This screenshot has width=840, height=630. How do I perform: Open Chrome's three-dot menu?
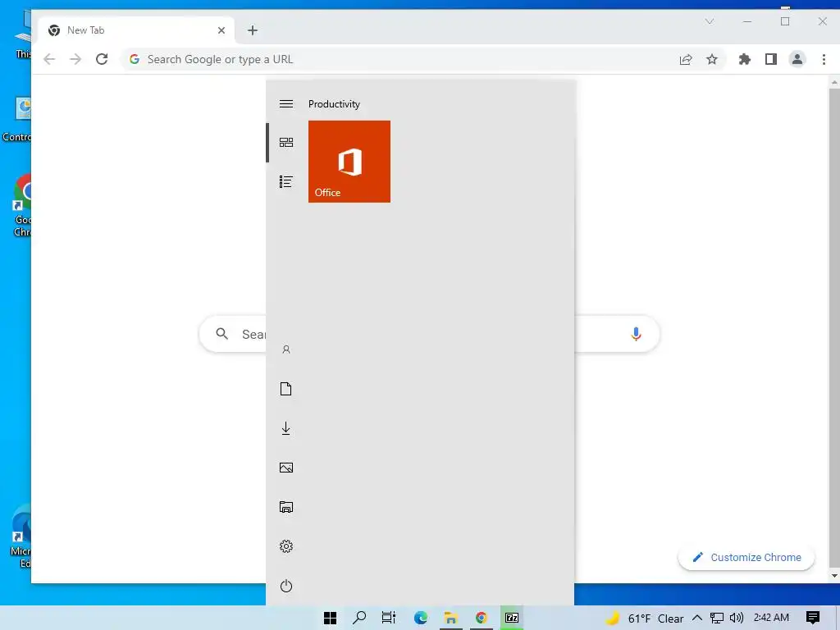tap(824, 59)
